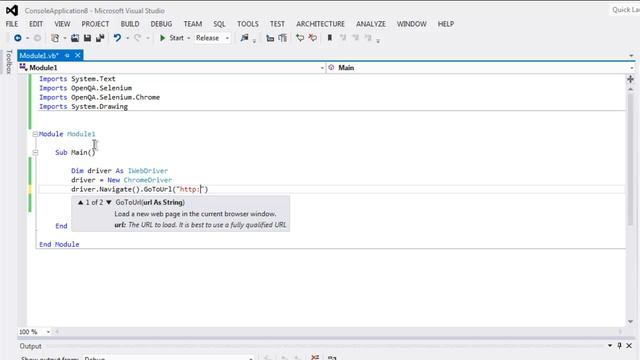Toggle word wrap in Output panel
This screenshot has height=360, width=640.
click(x=332, y=358)
